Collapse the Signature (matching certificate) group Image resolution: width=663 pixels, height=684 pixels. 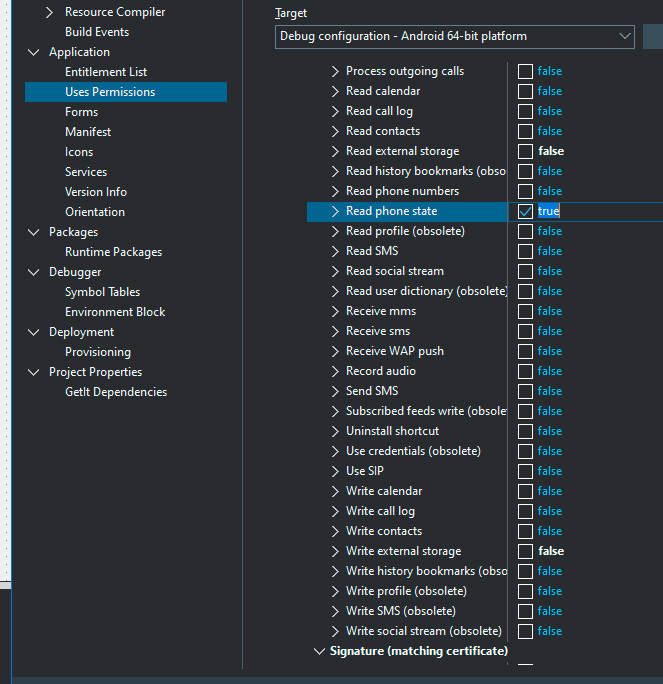pos(319,651)
